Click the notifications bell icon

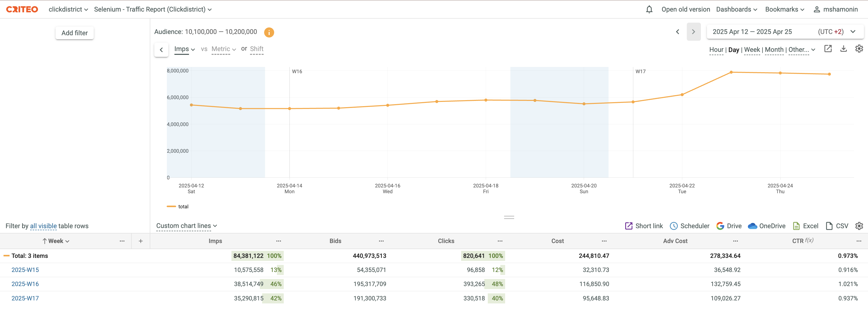pos(649,10)
